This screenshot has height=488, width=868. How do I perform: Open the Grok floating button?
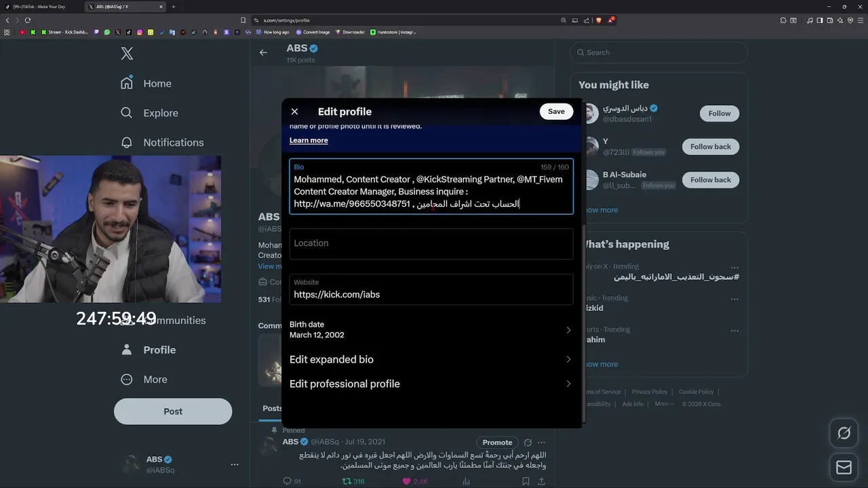point(844,433)
